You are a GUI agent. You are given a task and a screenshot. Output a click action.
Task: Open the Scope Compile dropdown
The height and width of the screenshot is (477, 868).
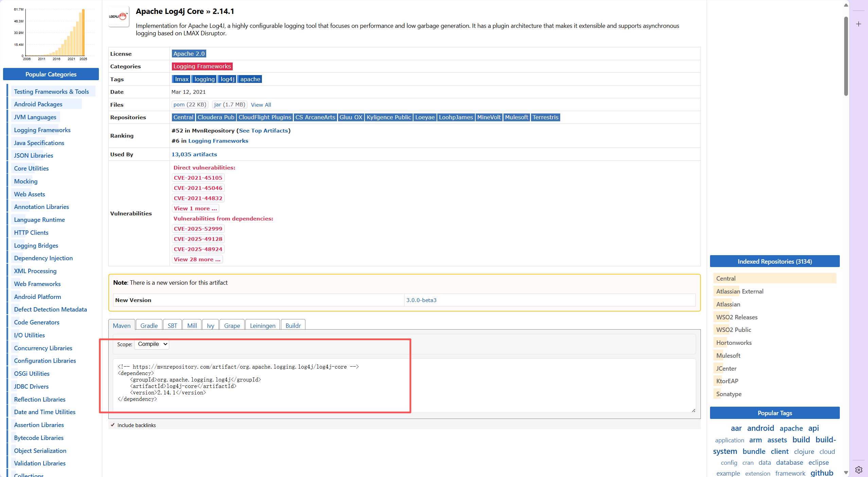tap(152, 344)
